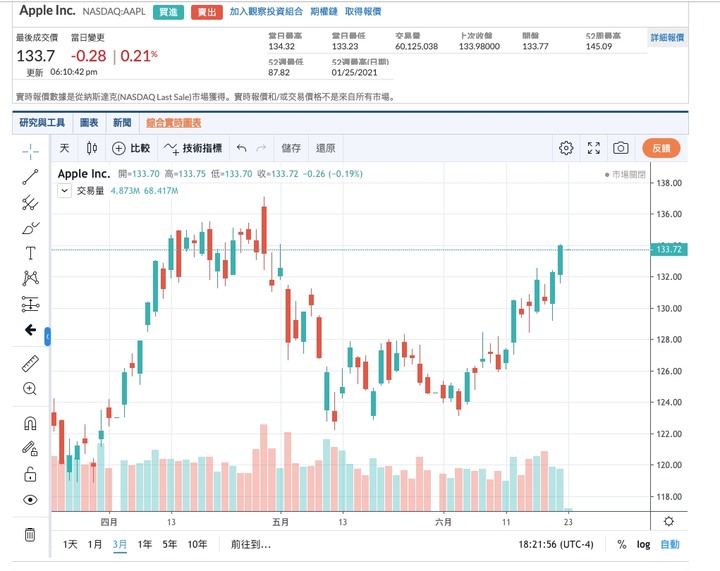Select the text annotation tool

point(30,253)
